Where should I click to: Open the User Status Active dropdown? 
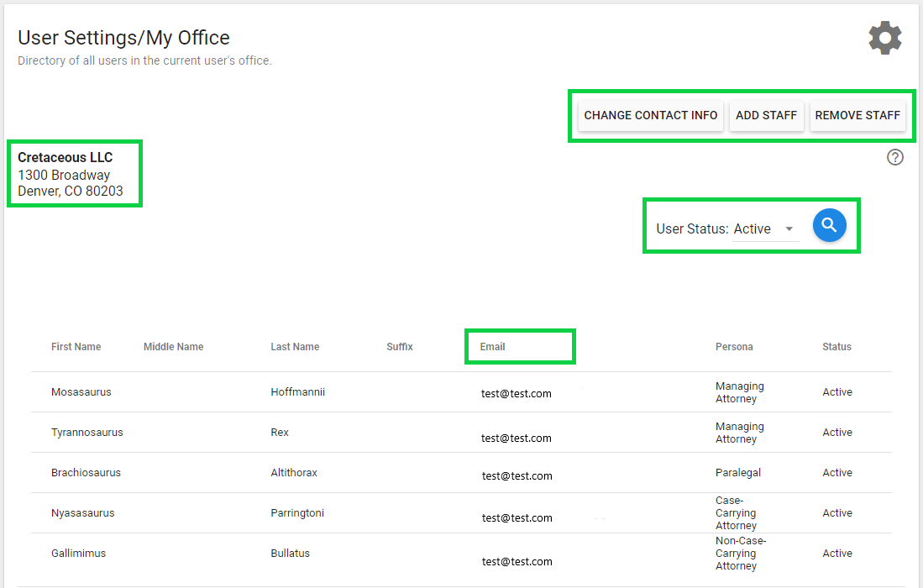point(765,229)
